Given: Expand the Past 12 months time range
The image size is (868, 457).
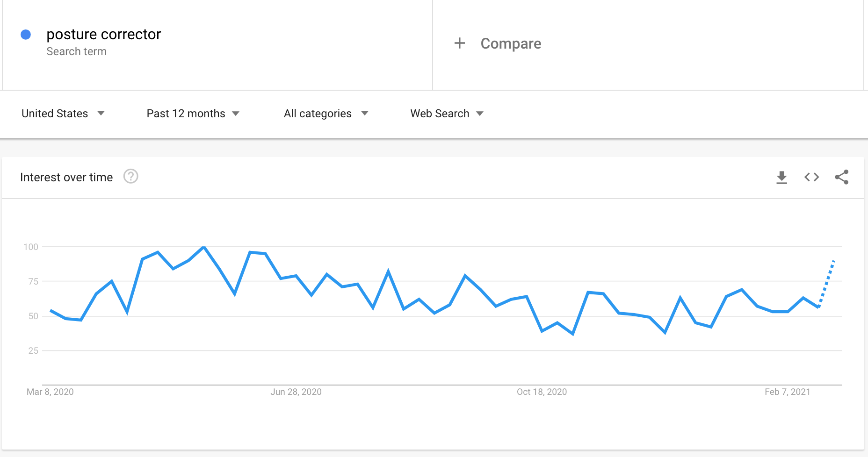Looking at the screenshot, I should pos(193,114).
